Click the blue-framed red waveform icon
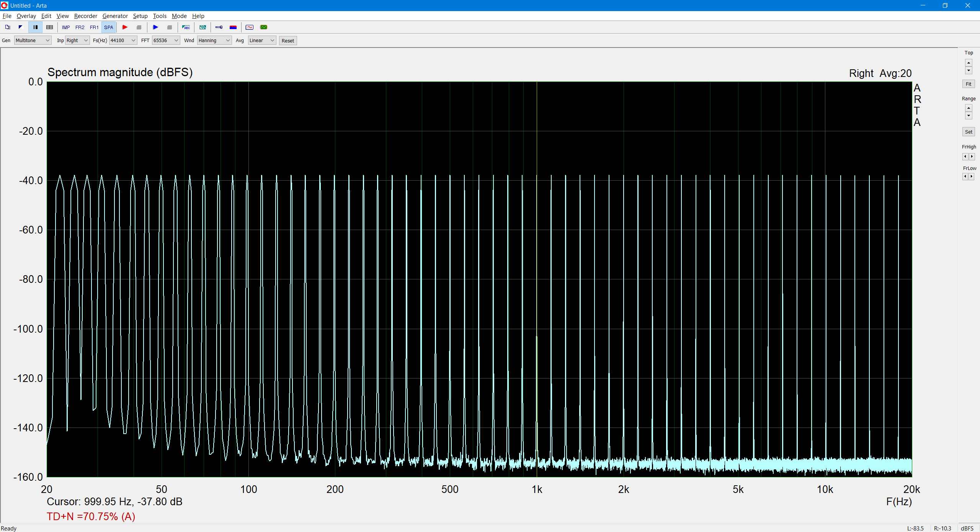The image size is (980, 532). point(249,27)
